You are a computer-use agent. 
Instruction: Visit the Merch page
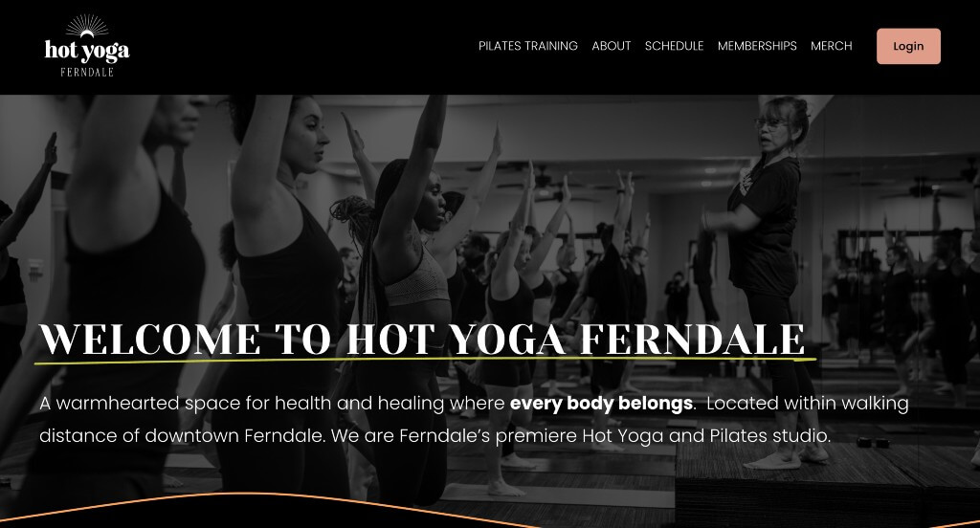point(832,46)
